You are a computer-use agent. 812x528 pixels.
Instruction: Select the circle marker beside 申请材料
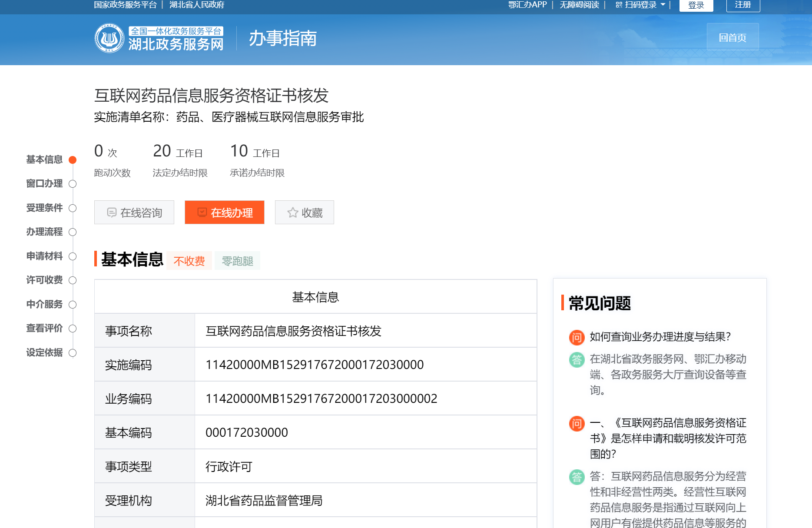pyautogui.click(x=73, y=256)
